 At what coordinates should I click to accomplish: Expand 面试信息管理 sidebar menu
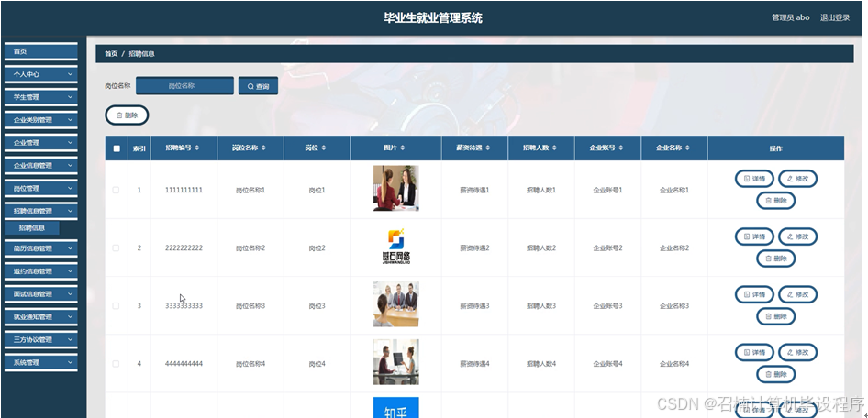tap(41, 293)
